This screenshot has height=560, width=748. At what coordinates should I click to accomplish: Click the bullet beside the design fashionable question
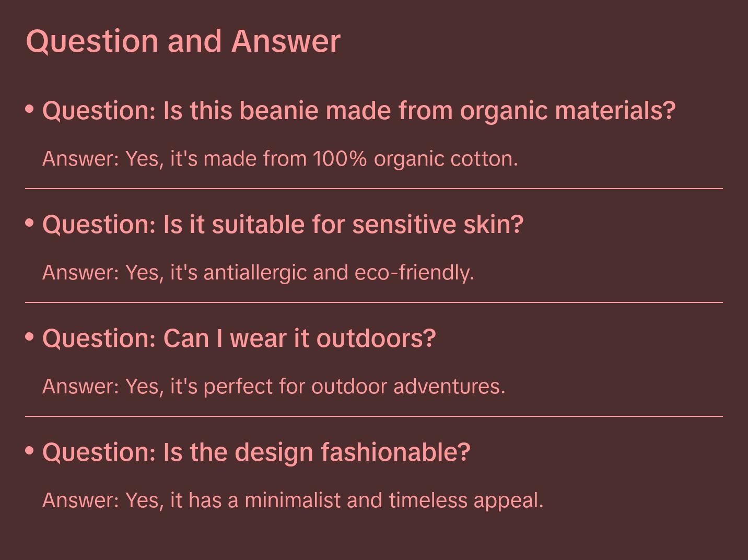[30, 450]
